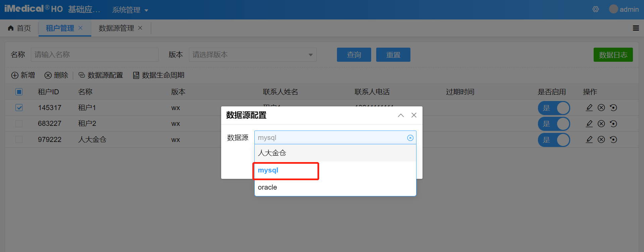The image size is (644, 252).
Task: Delete tenant 145317 with the circle-x icon
Action: click(601, 108)
